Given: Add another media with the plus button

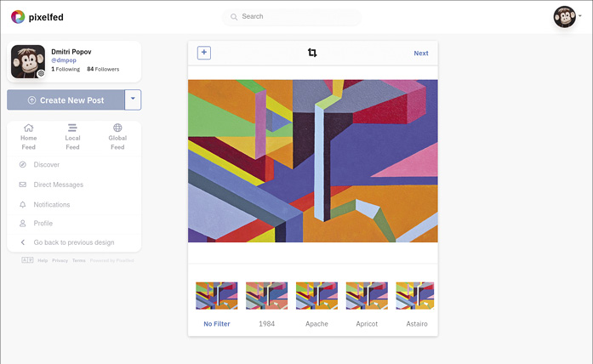Looking at the screenshot, I should 204,53.
